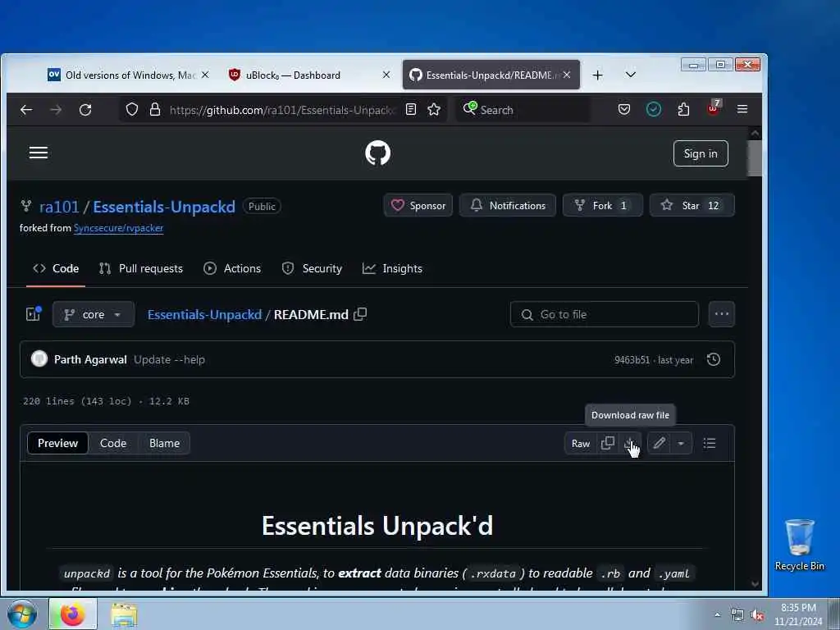
Task: Copy raw file contents icon
Action: click(x=608, y=444)
